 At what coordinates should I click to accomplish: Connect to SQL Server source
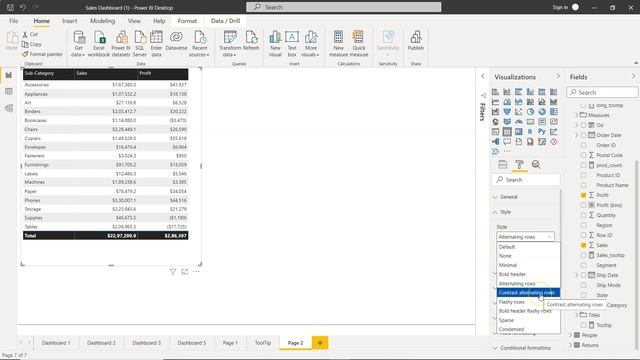point(140,44)
